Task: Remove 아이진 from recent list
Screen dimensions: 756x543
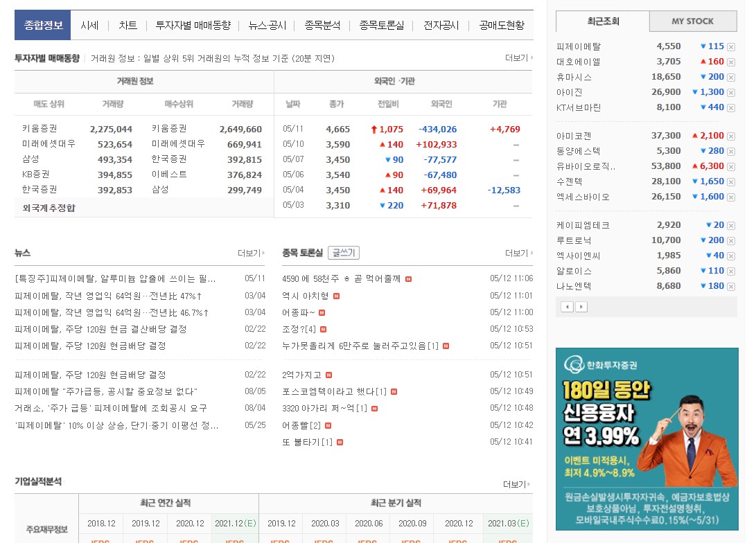Action: 731,93
